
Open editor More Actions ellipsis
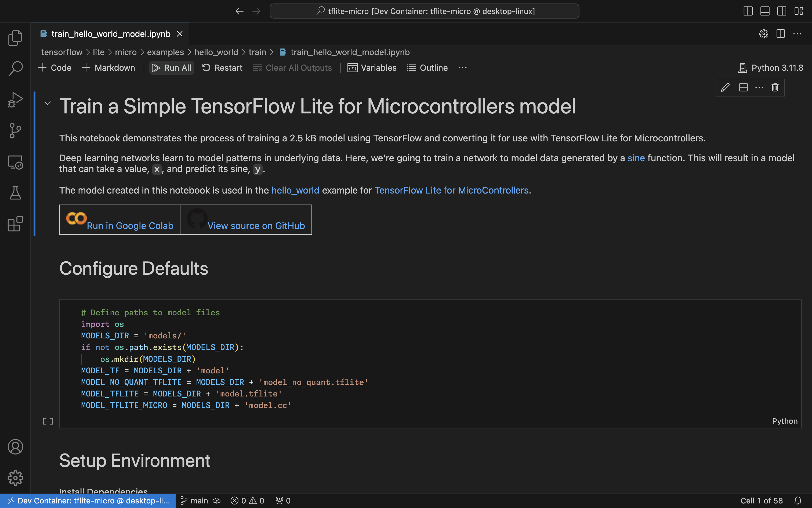pyautogui.click(x=798, y=34)
